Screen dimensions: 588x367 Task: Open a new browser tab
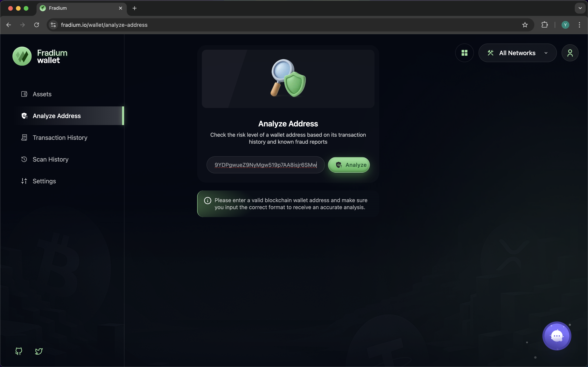pos(134,8)
